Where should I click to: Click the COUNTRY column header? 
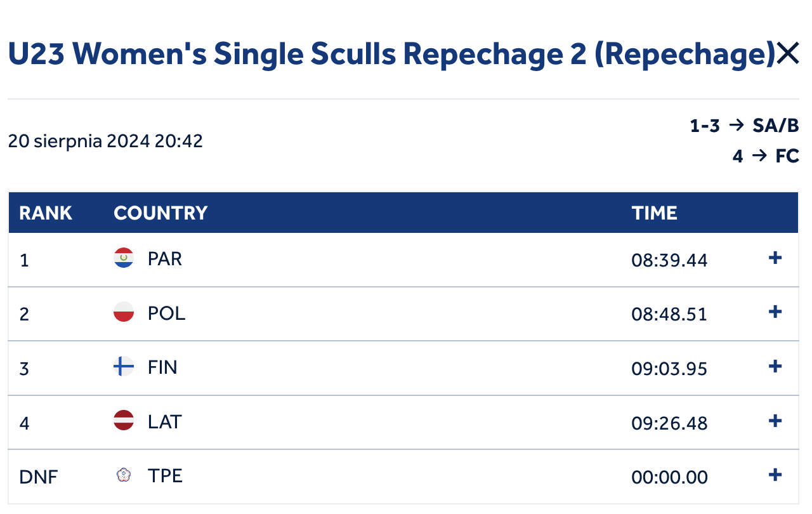160,213
